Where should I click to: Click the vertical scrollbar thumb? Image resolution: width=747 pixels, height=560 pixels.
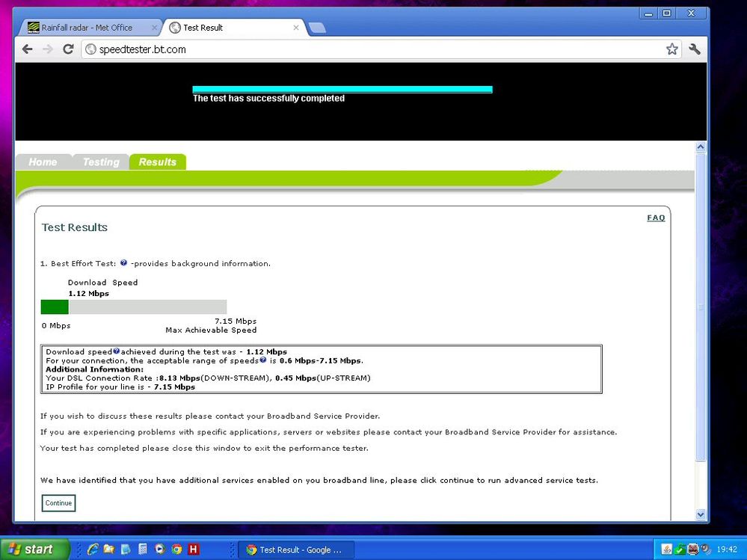click(701, 307)
